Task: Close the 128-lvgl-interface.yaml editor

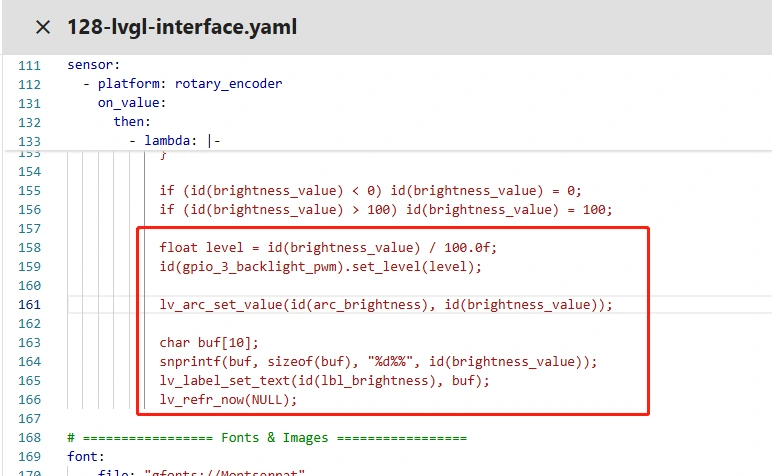Action: [x=43, y=27]
